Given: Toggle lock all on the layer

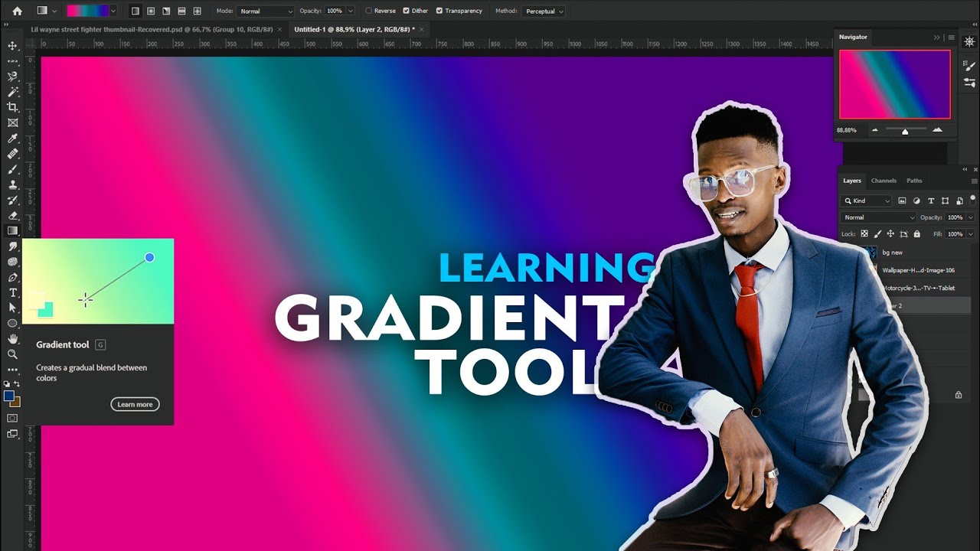Looking at the screenshot, I should [x=917, y=234].
